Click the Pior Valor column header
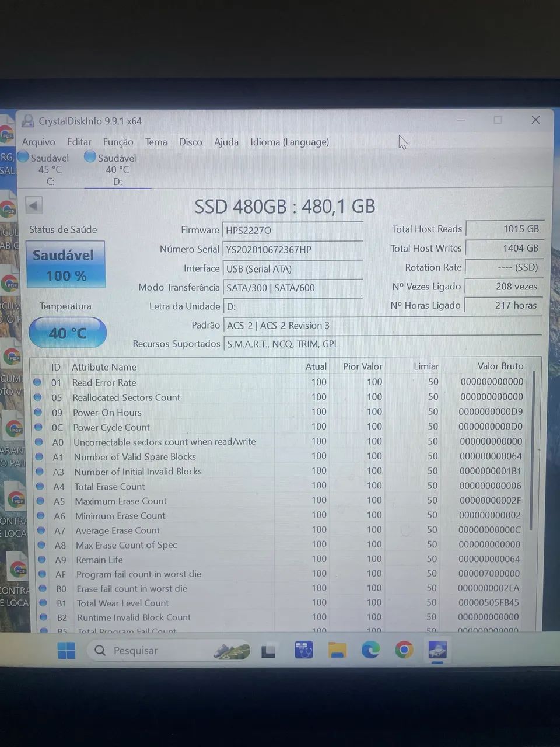The width and height of the screenshot is (560, 747). point(362,366)
